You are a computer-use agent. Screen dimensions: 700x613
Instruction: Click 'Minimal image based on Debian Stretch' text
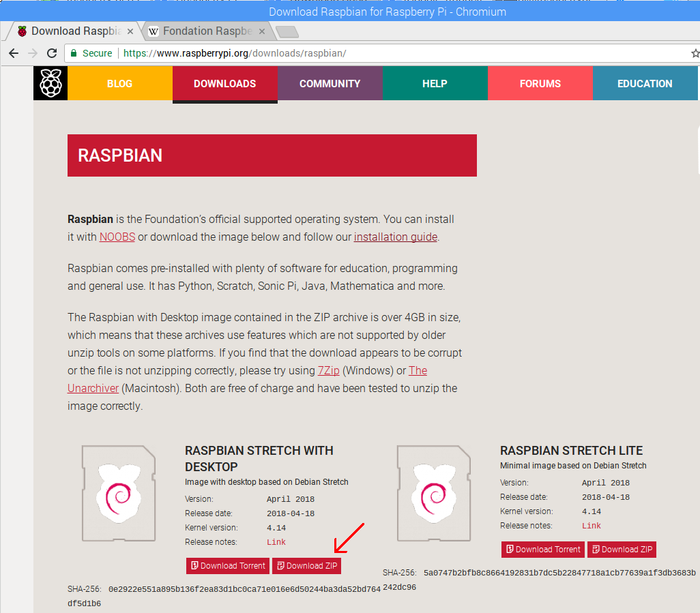tap(573, 465)
